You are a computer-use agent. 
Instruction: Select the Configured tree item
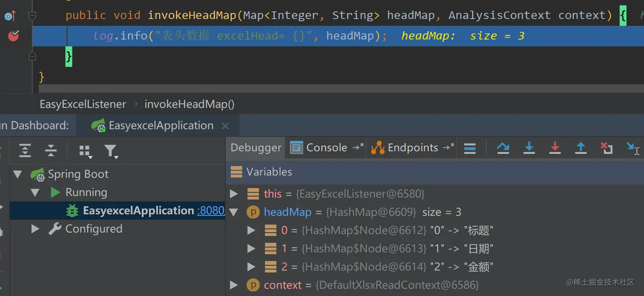pyautogui.click(x=94, y=229)
